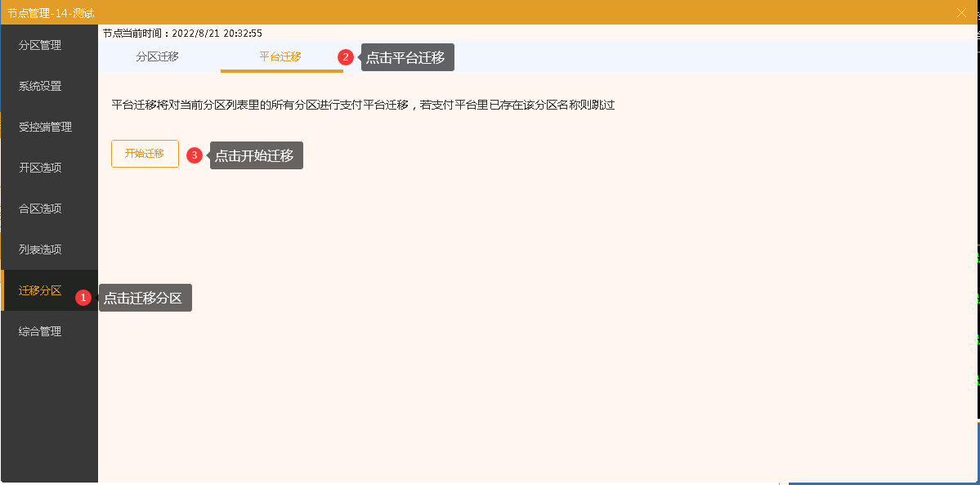Close the 节点管理 window

(x=961, y=12)
